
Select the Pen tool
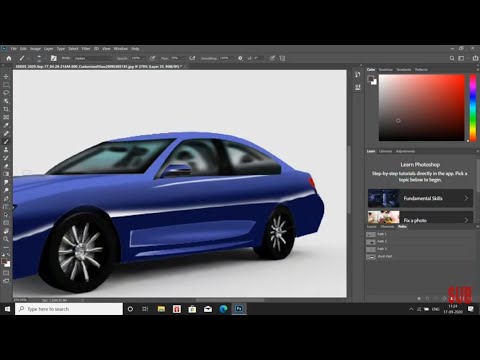click(x=6, y=198)
